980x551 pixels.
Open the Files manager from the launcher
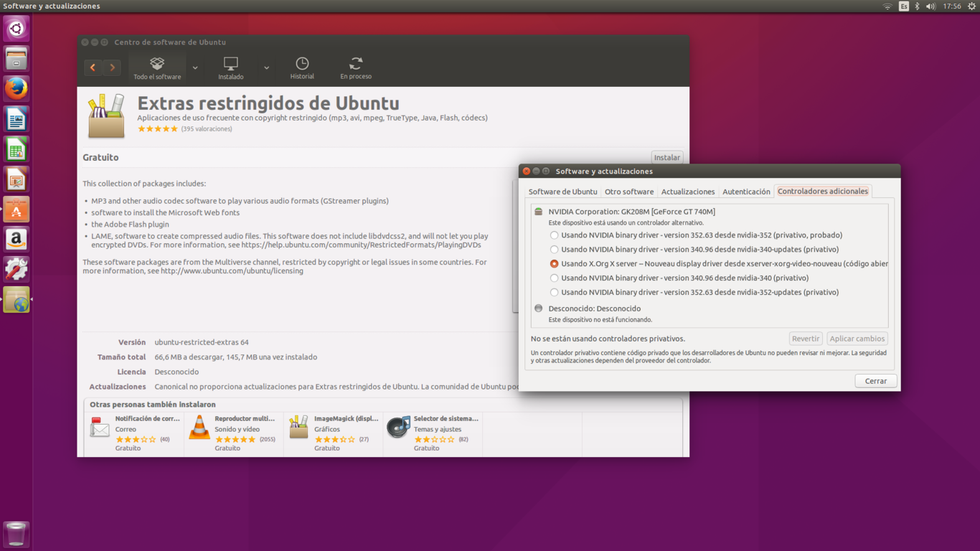(x=16, y=59)
